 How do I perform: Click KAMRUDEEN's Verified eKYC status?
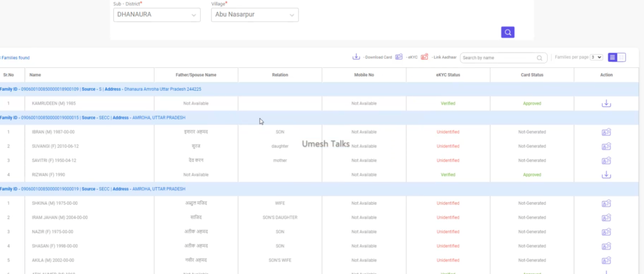point(448,104)
